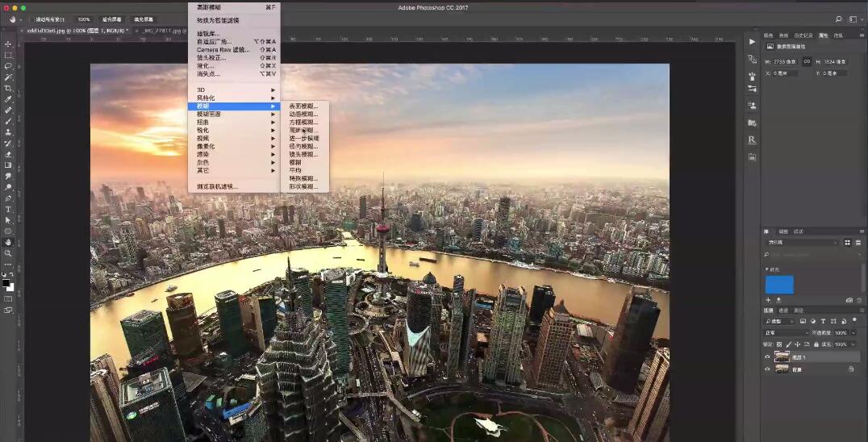
Task: Open the layer opacity dropdown arrow
Action: (x=851, y=333)
